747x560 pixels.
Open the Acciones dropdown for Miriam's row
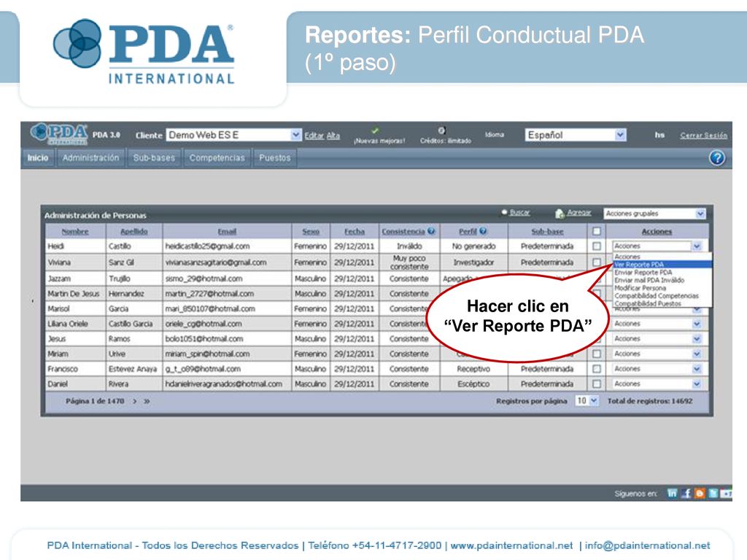(657, 354)
